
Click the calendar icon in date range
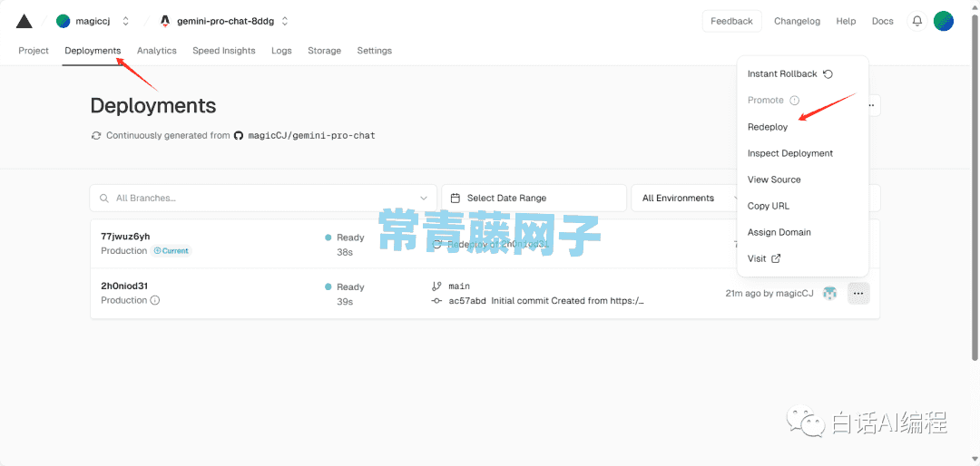click(x=456, y=198)
